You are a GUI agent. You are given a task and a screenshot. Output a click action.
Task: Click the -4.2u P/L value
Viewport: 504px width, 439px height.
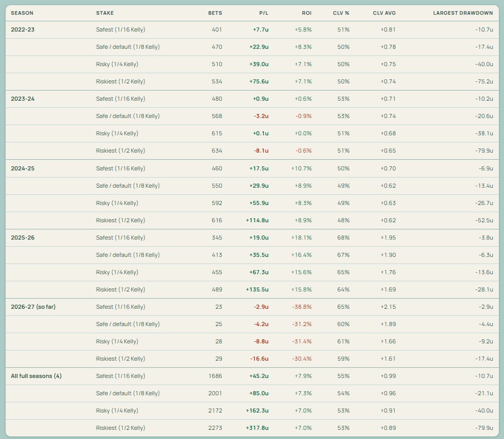click(x=261, y=324)
